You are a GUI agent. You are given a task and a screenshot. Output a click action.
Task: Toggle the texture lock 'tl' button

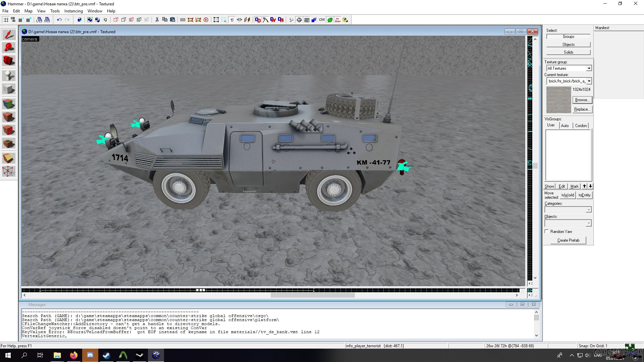232,20
